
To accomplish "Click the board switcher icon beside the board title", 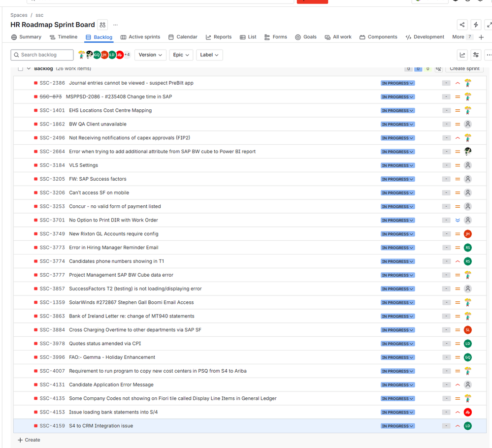I will pos(102,25).
